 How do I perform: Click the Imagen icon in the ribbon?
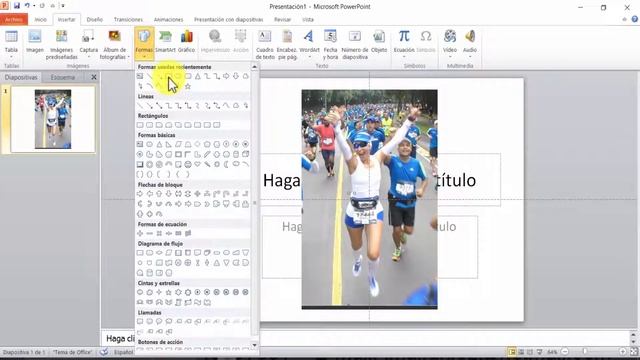coord(35,42)
